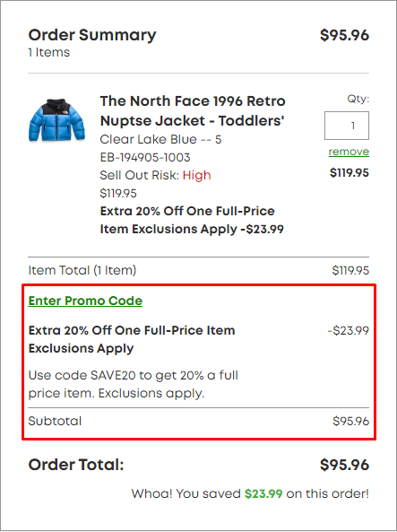
Task: Click the Item Total (1 Item) label
Action: pyautogui.click(x=82, y=270)
